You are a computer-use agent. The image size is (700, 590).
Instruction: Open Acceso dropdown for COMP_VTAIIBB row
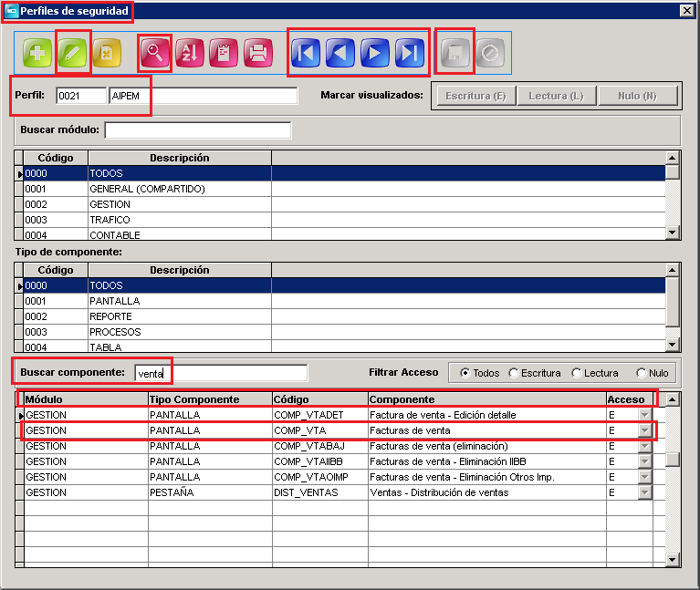click(644, 461)
